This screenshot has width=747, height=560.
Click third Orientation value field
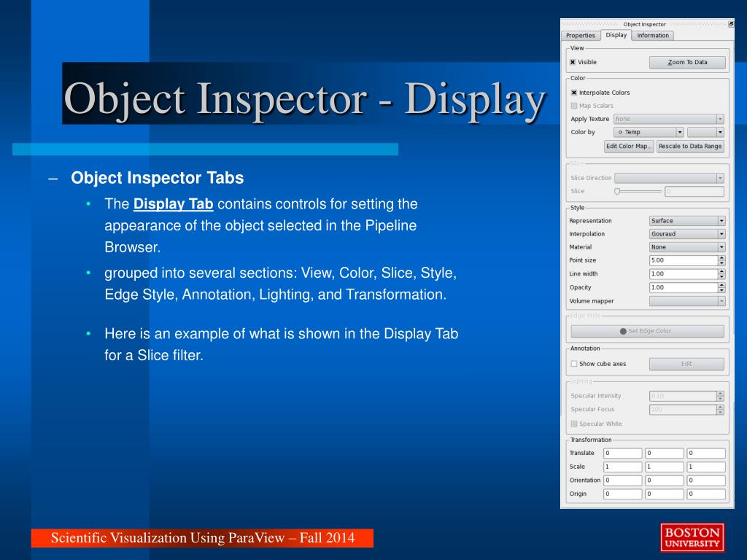point(706,481)
